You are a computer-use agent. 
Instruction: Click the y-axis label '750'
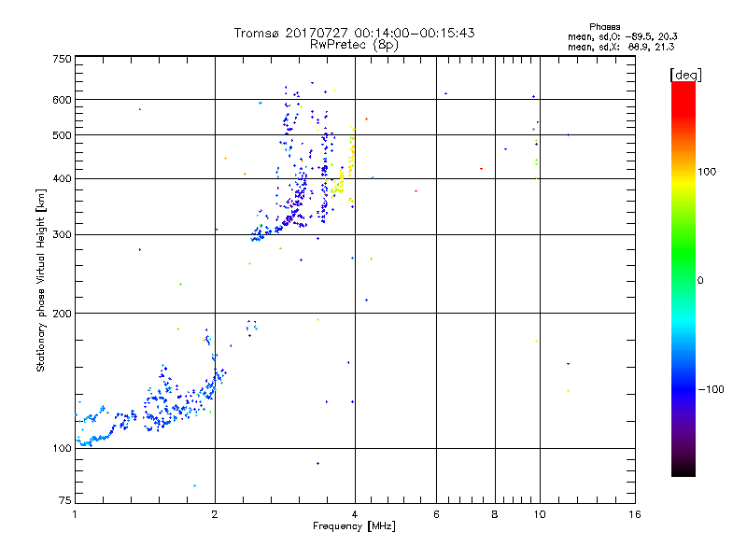[63, 59]
